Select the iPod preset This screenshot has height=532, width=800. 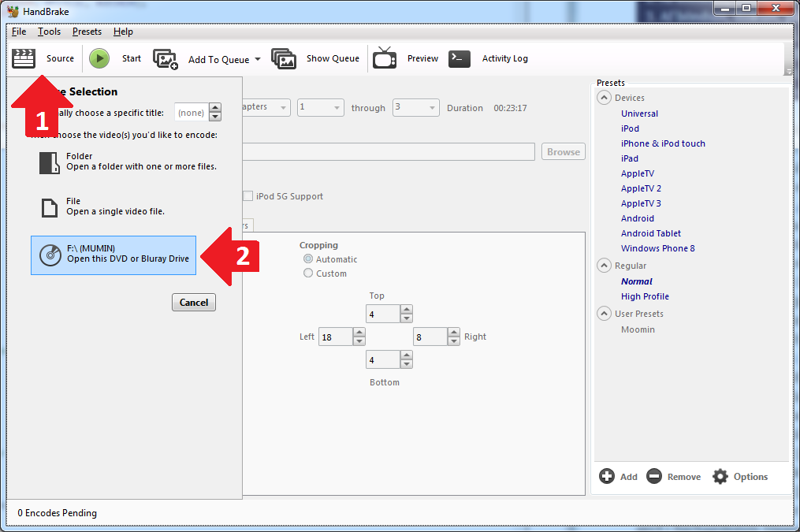coord(630,128)
